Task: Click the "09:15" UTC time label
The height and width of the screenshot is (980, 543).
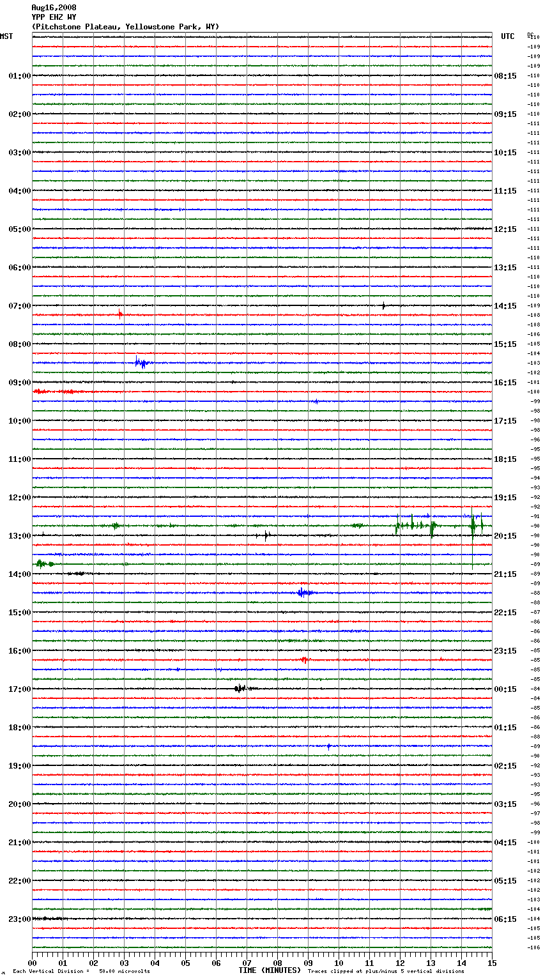Action: [x=505, y=114]
